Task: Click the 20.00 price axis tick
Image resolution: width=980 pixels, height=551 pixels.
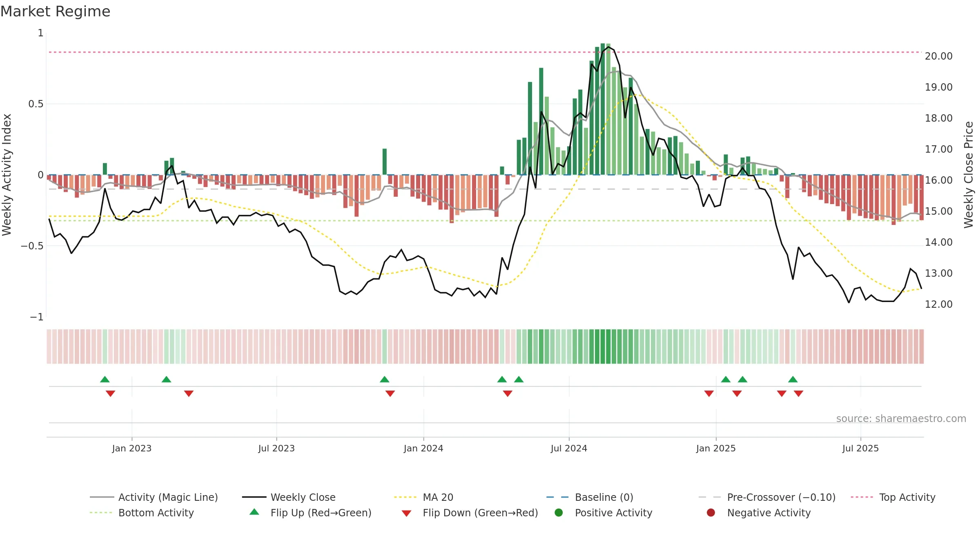Action: pos(939,56)
